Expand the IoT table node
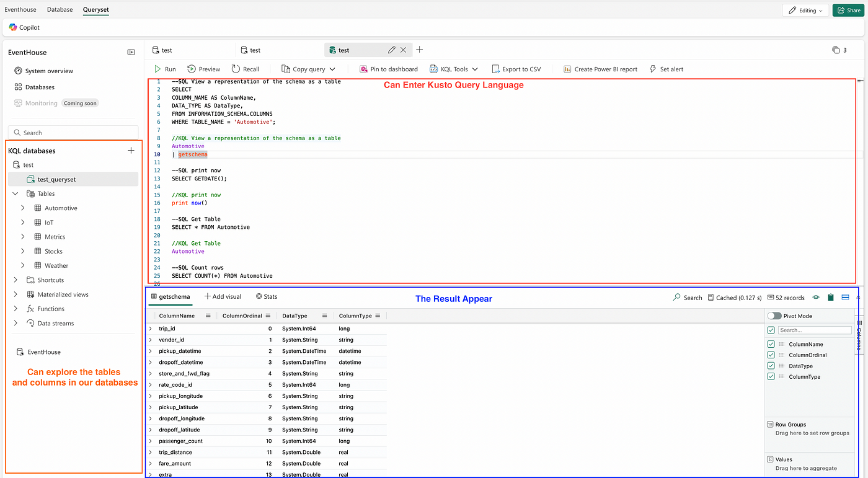Viewport: 868px width, 478px height. (x=23, y=222)
